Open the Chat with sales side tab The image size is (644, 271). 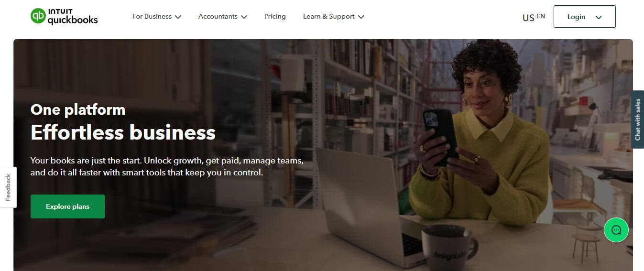pyautogui.click(x=637, y=119)
